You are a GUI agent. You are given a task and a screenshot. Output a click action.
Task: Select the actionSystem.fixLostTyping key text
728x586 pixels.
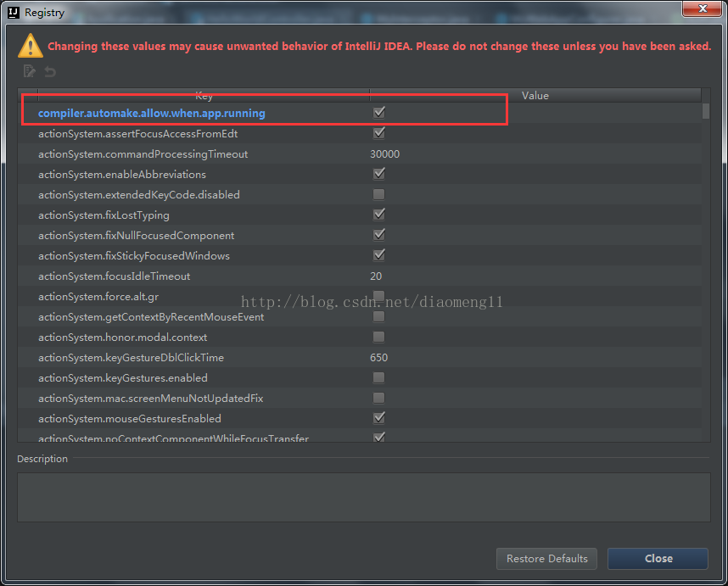104,215
